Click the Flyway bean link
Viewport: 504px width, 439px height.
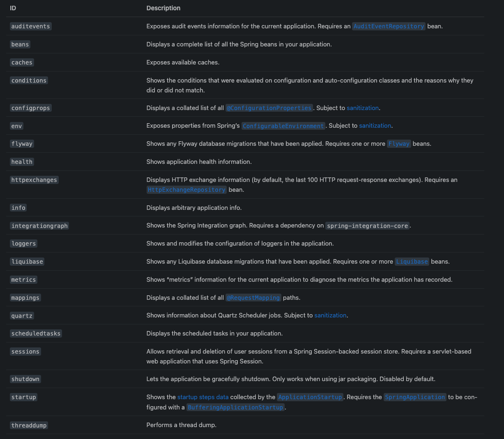398,144
